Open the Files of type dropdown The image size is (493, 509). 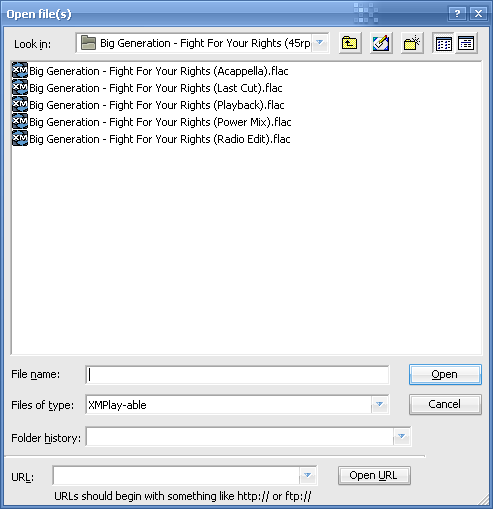coord(379,404)
